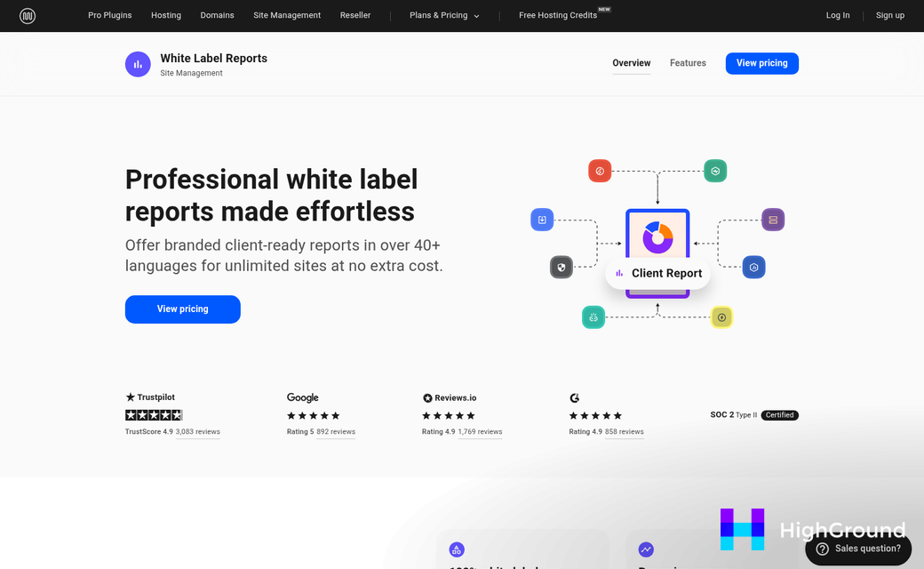924x569 pixels.
Task: Select the Overview tab
Action: point(631,63)
